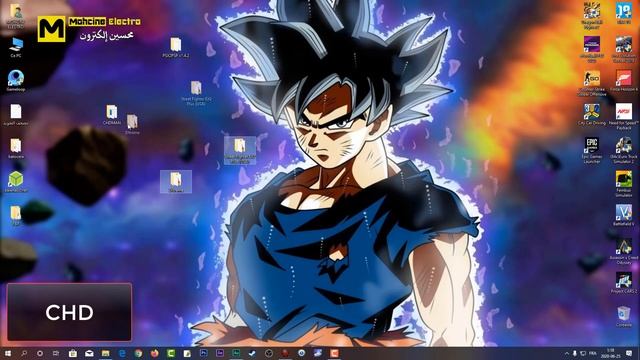640x360 pixels.
Task: Select the blue '19' game shortcut
Action: 624,13
